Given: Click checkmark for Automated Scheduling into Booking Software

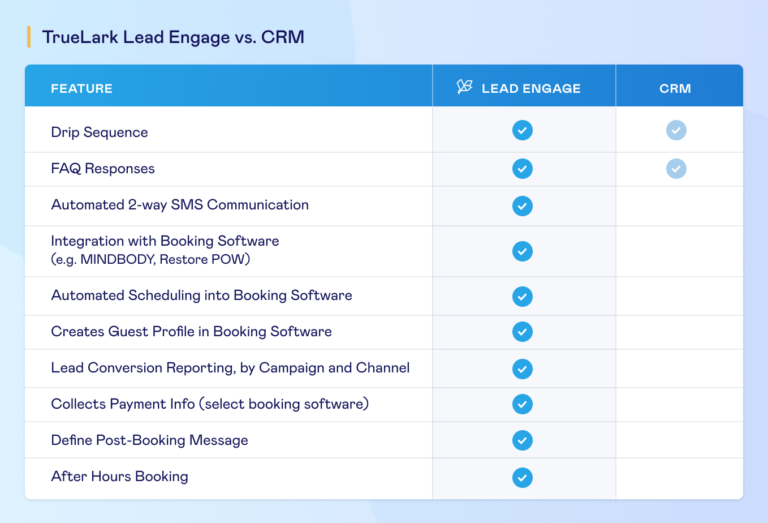Looking at the screenshot, I should pyautogui.click(x=523, y=296).
